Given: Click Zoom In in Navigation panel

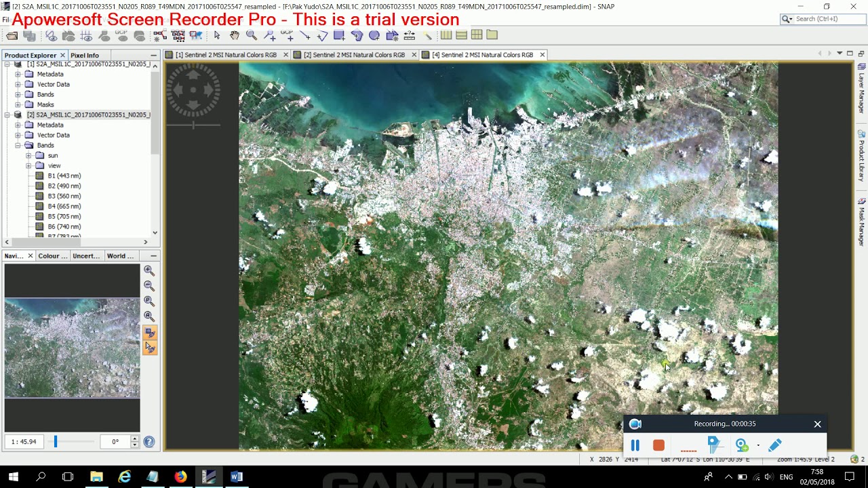Looking at the screenshot, I should [149, 271].
